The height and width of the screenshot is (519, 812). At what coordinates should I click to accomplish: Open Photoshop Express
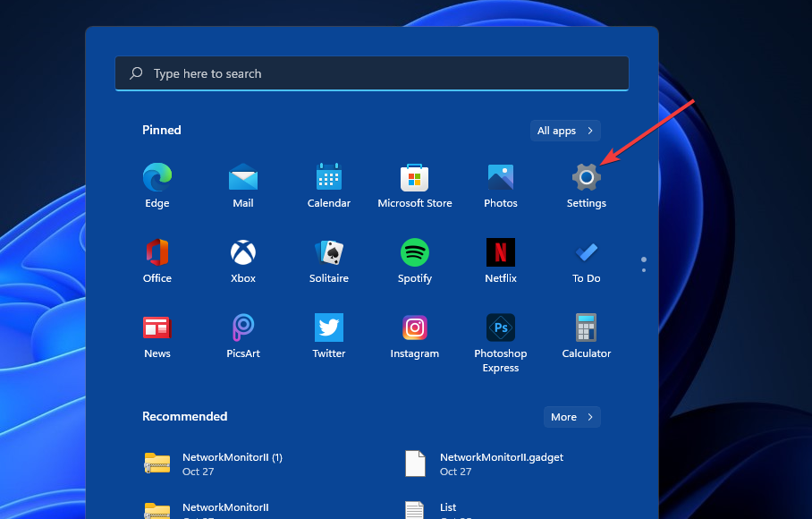(x=500, y=343)
